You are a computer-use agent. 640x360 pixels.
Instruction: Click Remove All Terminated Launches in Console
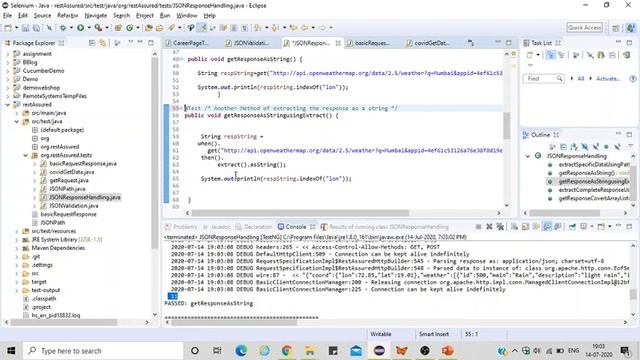point(500,227)
